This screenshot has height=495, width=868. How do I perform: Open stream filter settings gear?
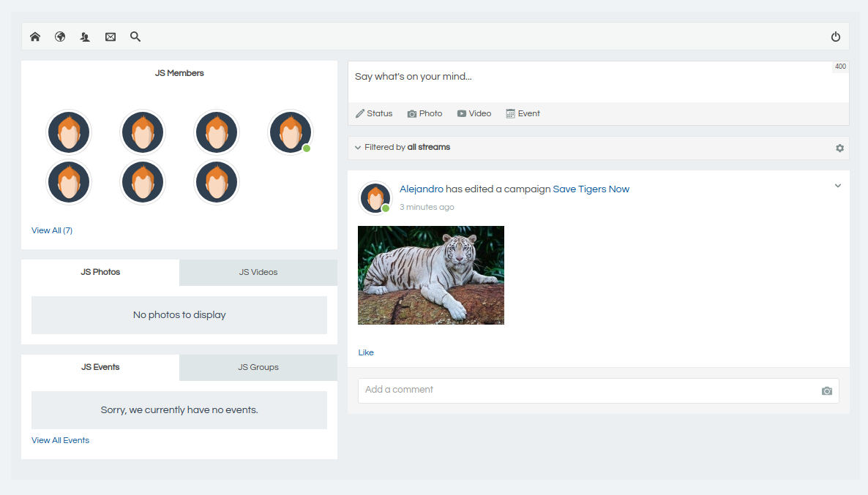tap(839, 148)
